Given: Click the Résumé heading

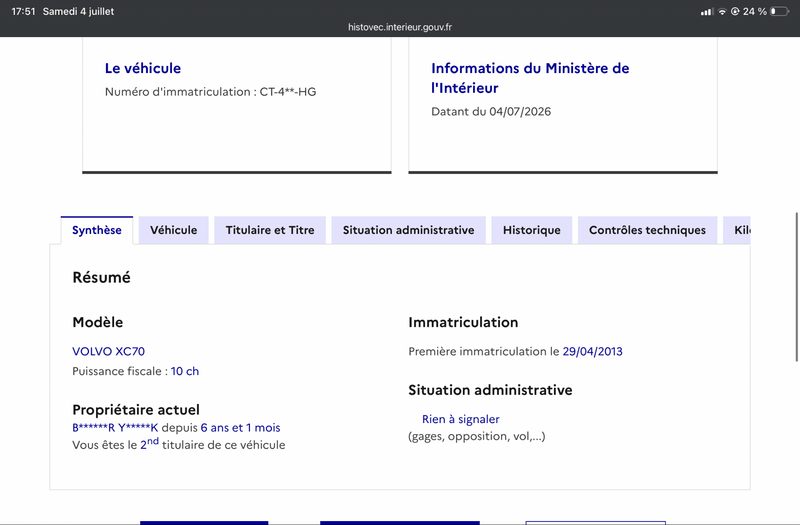Looking at the screenshot, I should pos(102,277).
